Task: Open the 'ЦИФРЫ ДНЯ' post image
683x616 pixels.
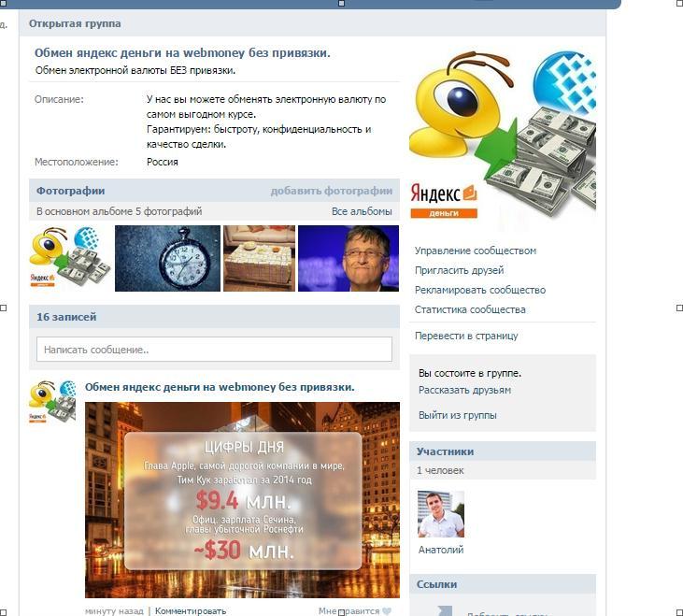Action: pyautogui.click(x=242, y=500)
